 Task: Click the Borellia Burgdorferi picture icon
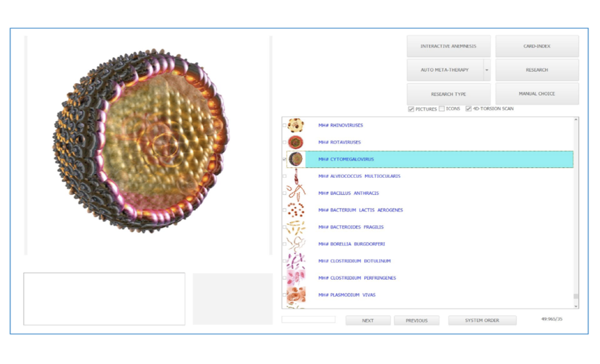296,244
